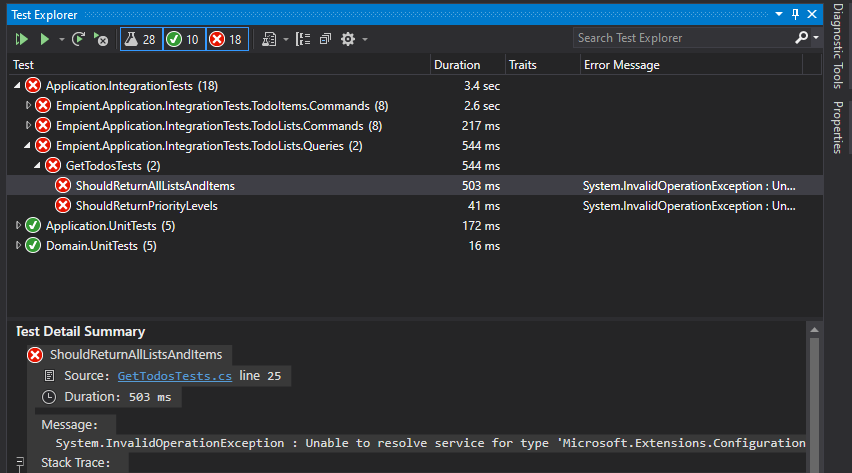
Task: Click the exception message text in summary
Action: point(430,443)
